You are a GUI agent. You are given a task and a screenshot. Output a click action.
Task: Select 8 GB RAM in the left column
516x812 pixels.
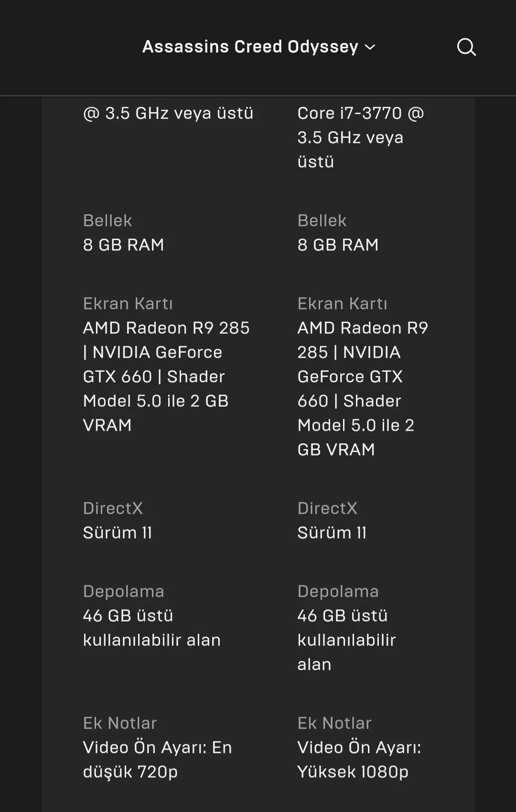coord(123,245)
